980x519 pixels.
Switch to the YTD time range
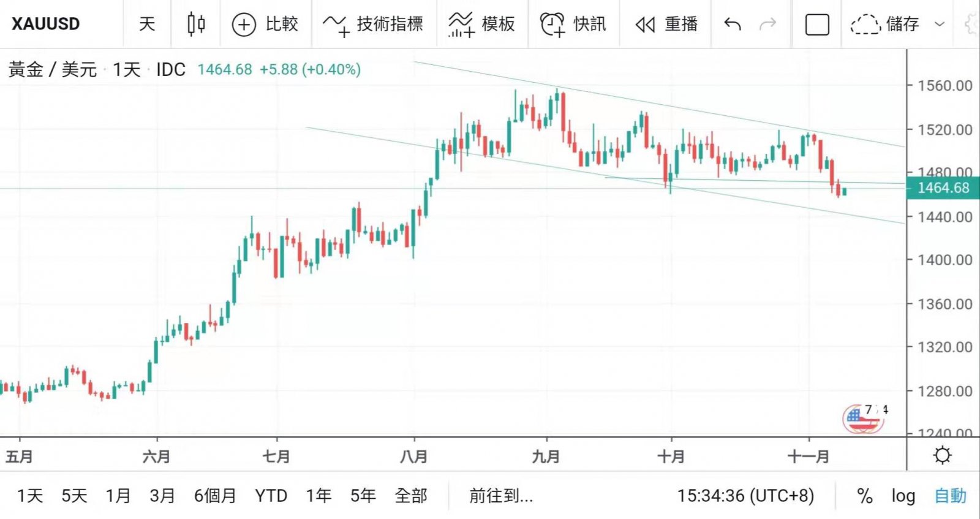[x=271, y=496]
